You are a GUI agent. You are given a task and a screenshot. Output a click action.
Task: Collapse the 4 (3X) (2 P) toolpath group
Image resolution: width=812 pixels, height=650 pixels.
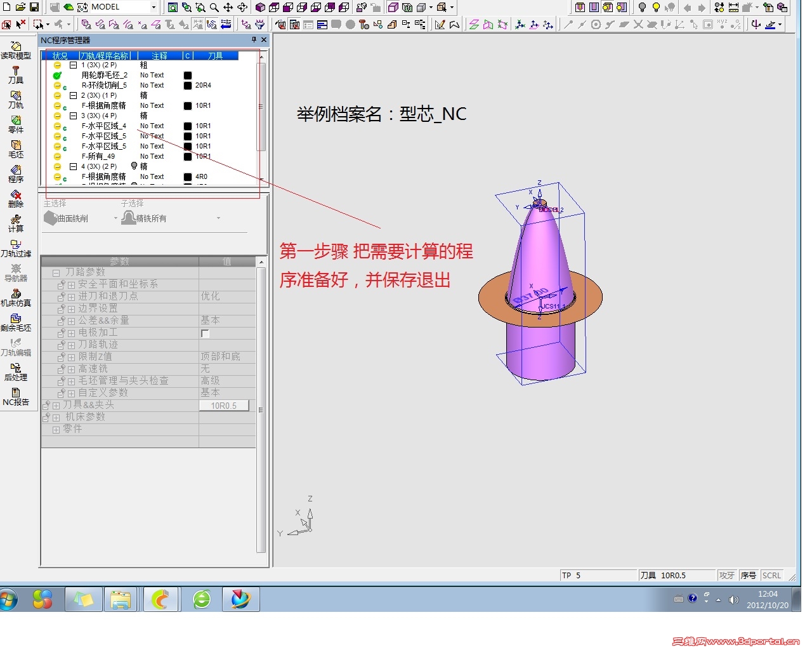coord(73,167)
